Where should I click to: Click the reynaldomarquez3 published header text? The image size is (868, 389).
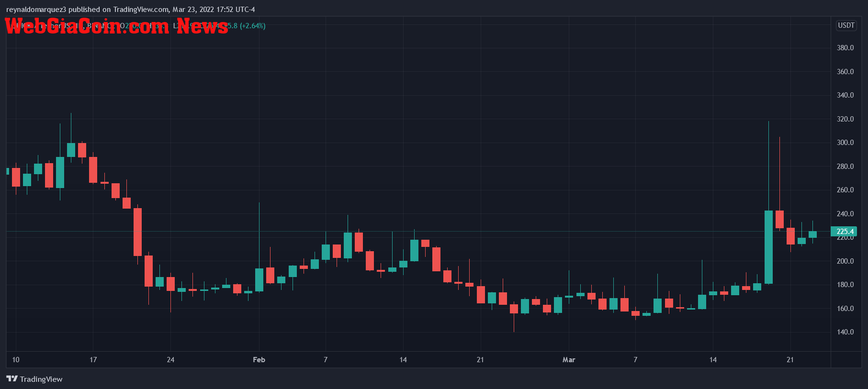tap(130, 10)
